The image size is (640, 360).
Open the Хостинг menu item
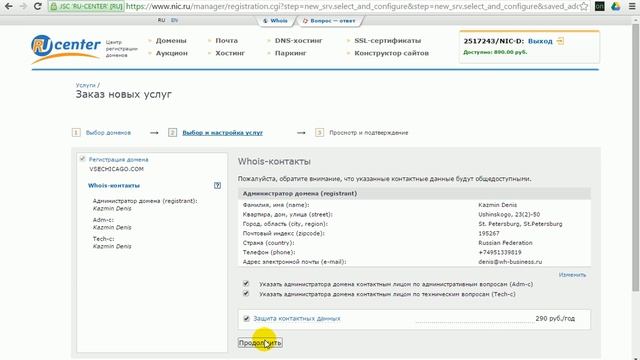tap(230, 53)
